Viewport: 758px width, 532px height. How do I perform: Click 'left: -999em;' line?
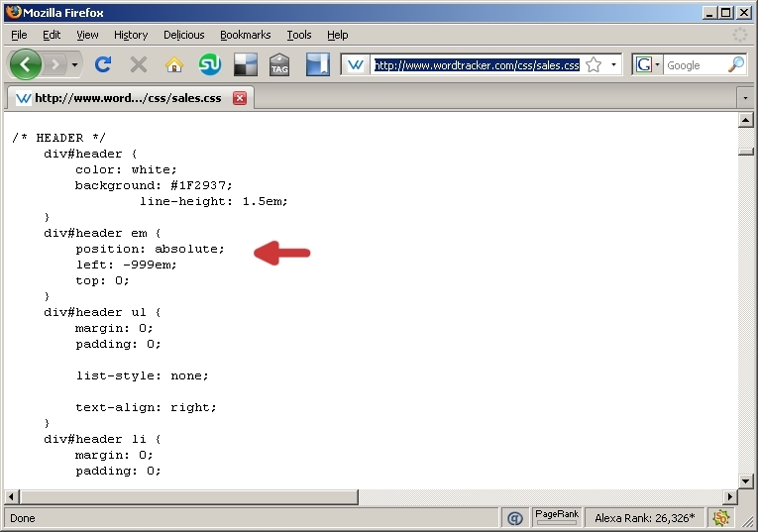tap(126, 265)
